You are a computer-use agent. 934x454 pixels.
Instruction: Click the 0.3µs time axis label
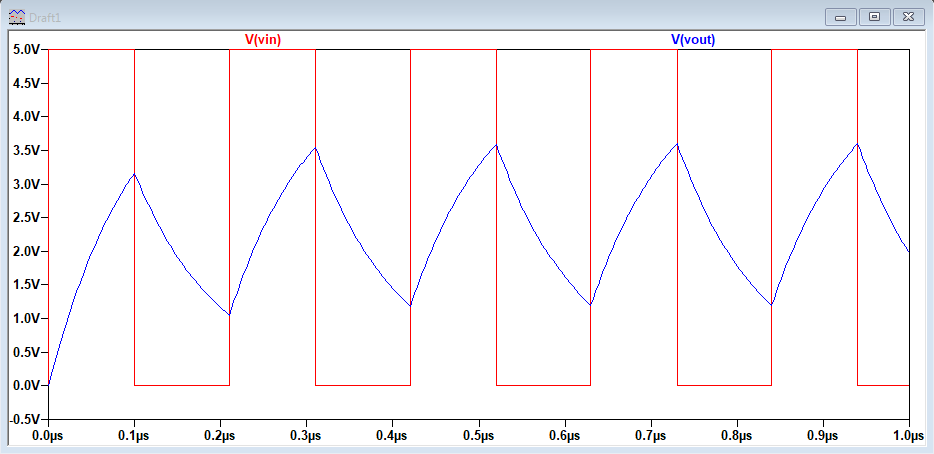pyautogui.click(x=306, y=436)
